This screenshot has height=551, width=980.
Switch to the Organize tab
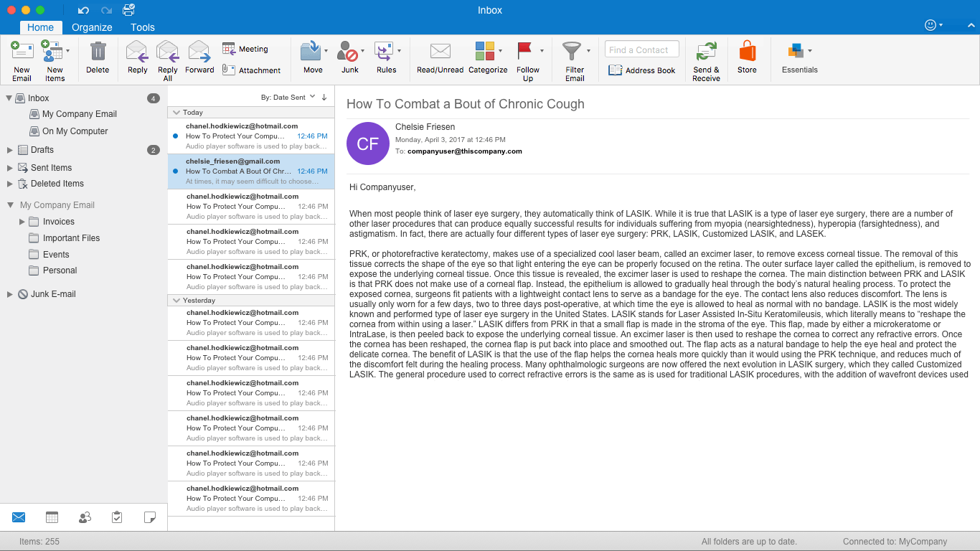click(92, 27)
